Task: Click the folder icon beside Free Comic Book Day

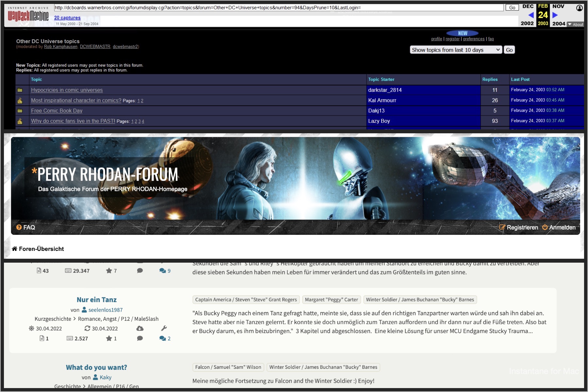Action: click(20, 111)
